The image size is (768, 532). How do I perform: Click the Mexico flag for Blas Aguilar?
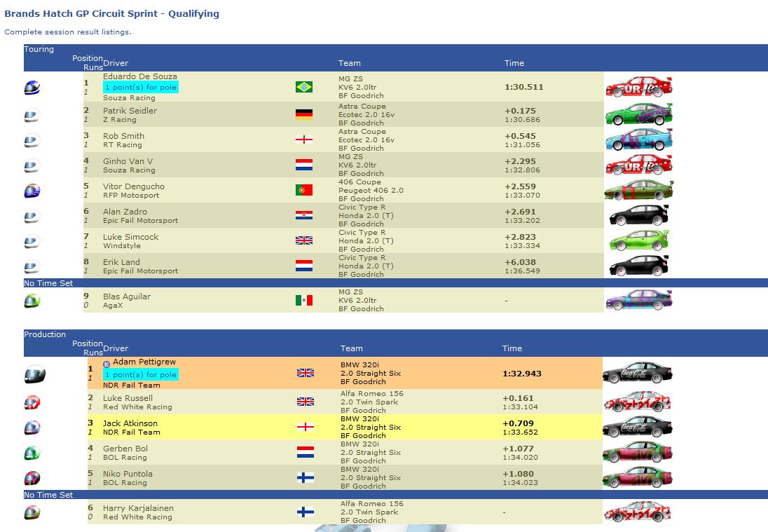click(x=304, y=300)
